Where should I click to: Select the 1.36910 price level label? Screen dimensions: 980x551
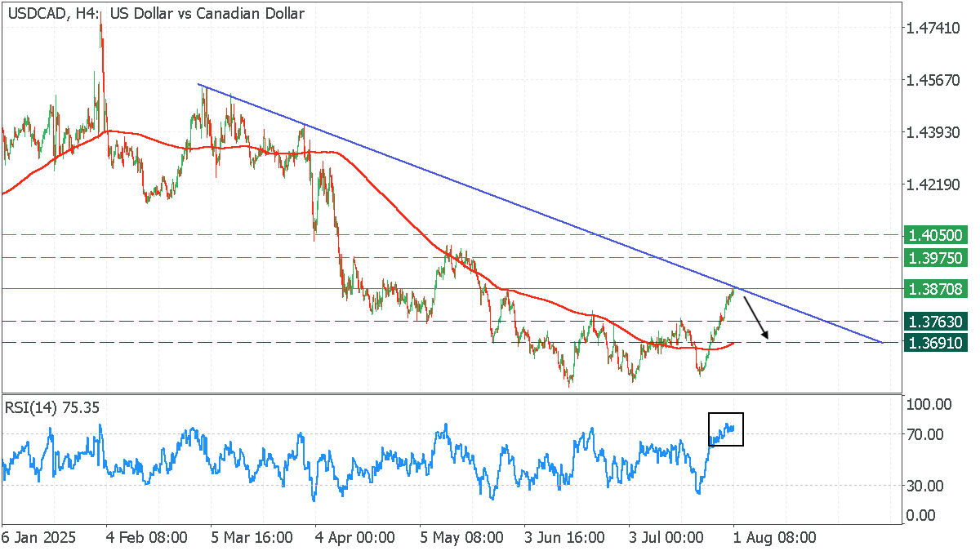(936, 343)
